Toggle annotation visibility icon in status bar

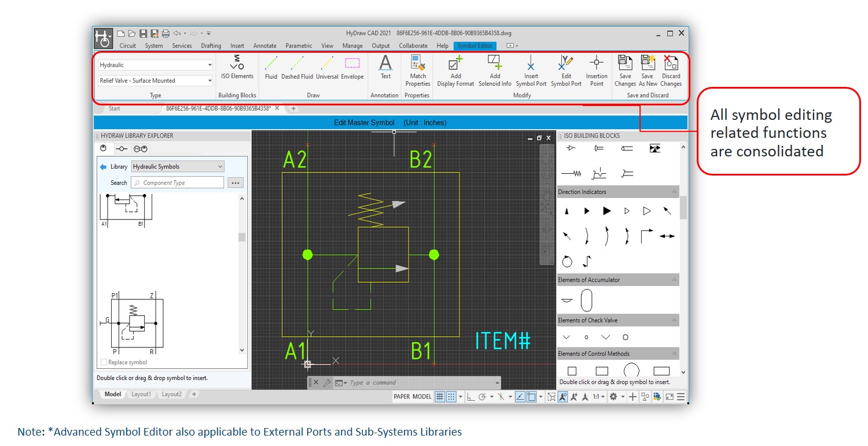coord(562,397)
